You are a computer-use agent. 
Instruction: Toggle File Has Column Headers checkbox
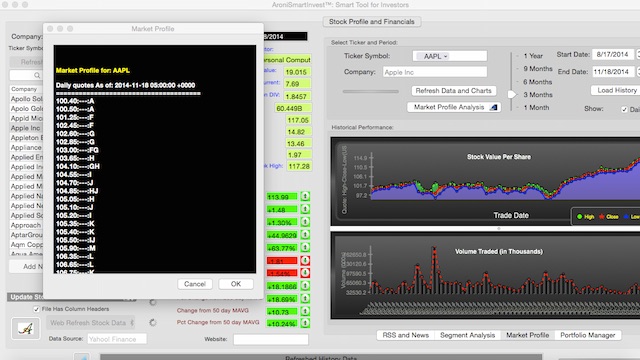click(x=36, y=309)
